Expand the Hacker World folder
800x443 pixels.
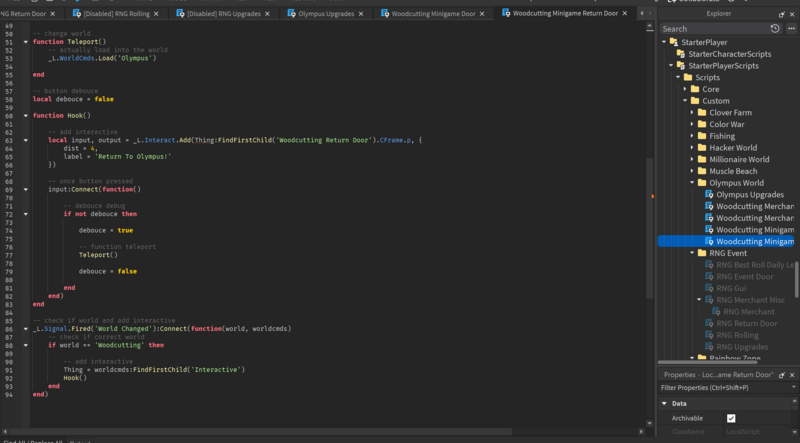pyautogui.click(x=691, y=148)
